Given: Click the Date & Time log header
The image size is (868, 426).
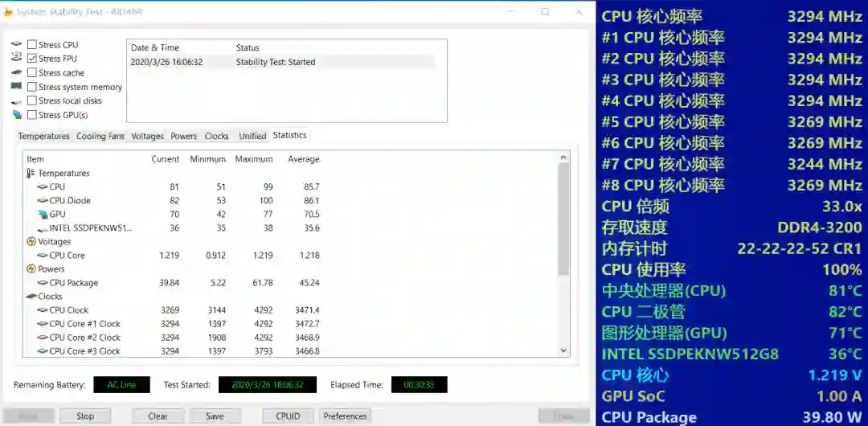Looking at the screenshot, I should 155,47.
